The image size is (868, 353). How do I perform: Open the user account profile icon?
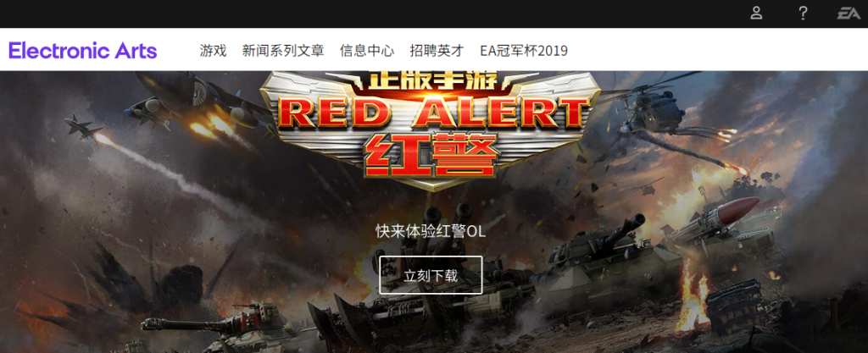click(756, 14)
